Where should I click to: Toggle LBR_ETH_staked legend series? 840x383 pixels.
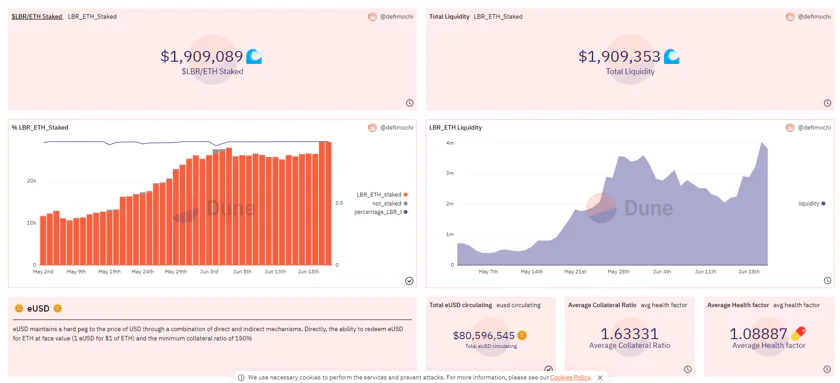(382, 194)
